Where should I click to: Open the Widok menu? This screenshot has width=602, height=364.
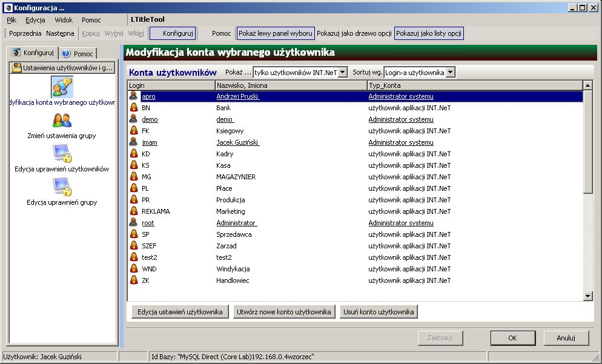[x=64, y=20]
